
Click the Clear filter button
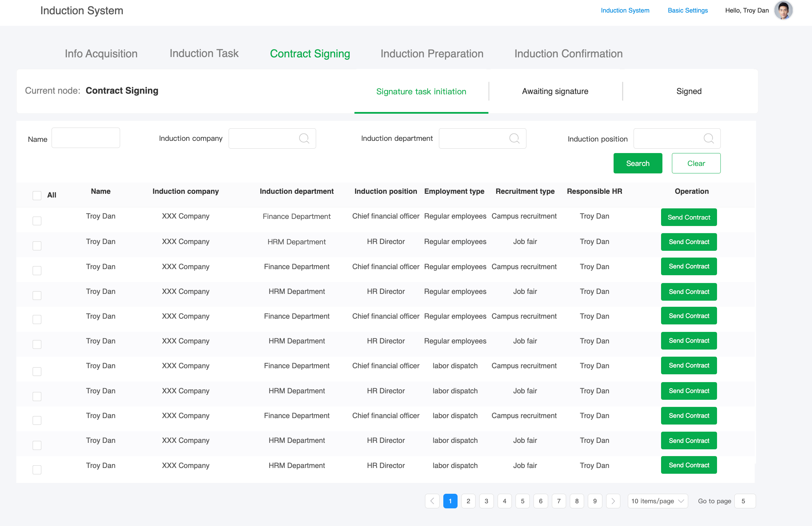[x=696, y=163]
